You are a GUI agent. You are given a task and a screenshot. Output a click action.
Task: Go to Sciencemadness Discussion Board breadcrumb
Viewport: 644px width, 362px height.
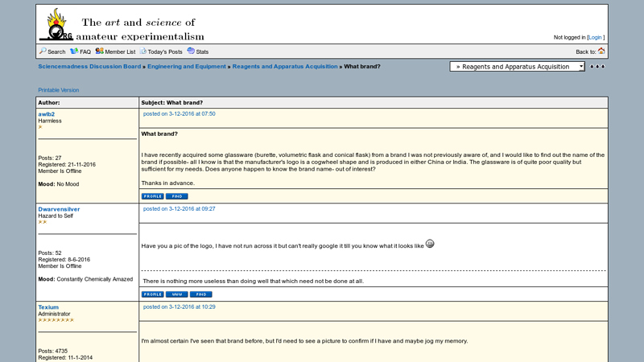pyautogui.click(x=89, y=67)
